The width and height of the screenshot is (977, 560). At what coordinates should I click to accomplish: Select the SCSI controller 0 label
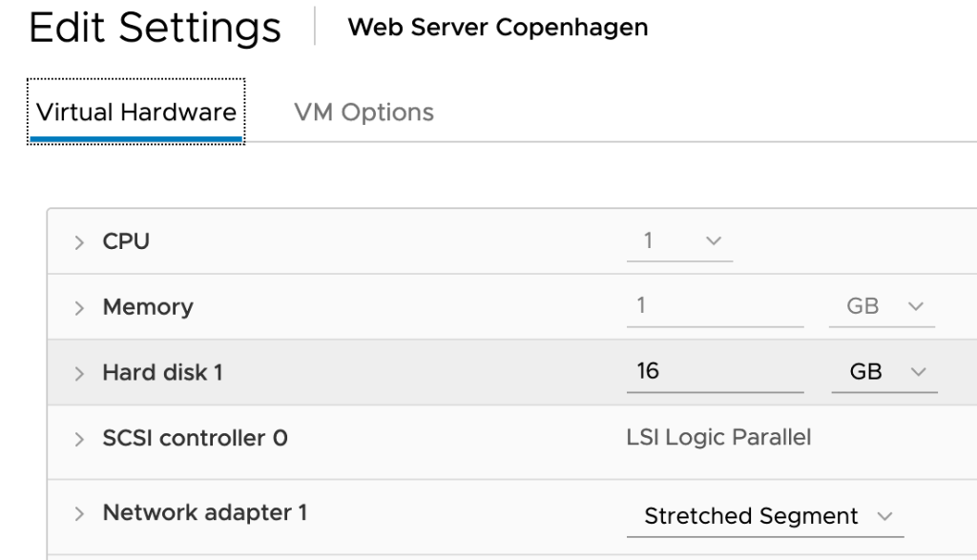[195, 439]
